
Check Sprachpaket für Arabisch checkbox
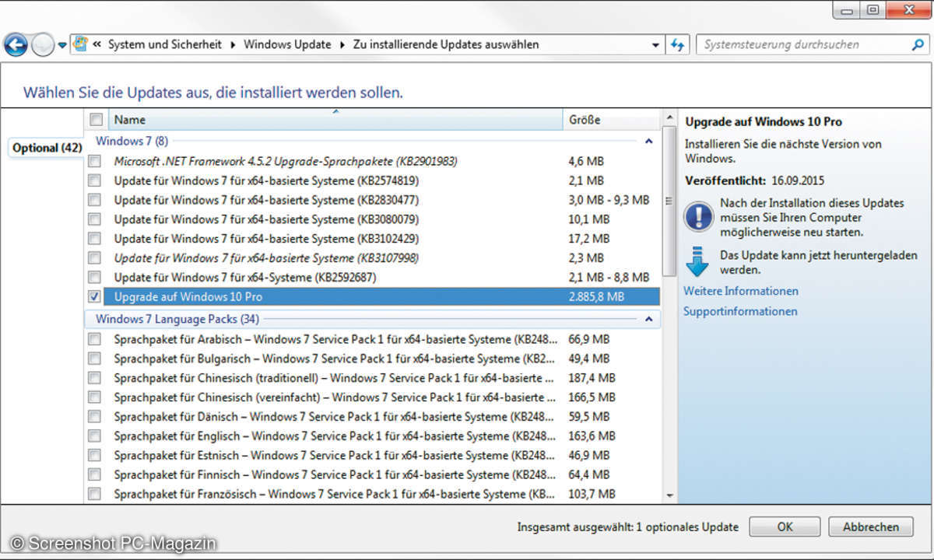pyautogui.click(x=94, y=339)
